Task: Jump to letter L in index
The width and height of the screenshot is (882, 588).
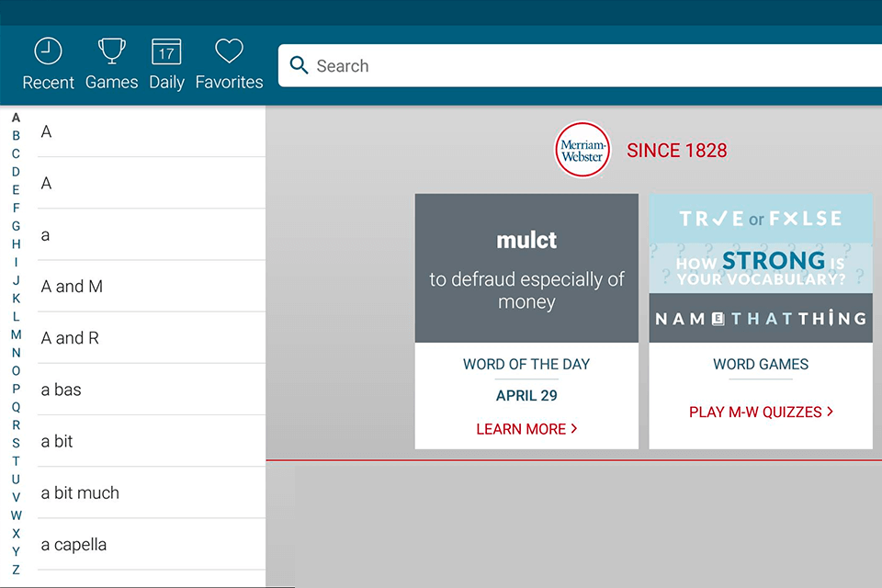Action: tap(16, 316)
